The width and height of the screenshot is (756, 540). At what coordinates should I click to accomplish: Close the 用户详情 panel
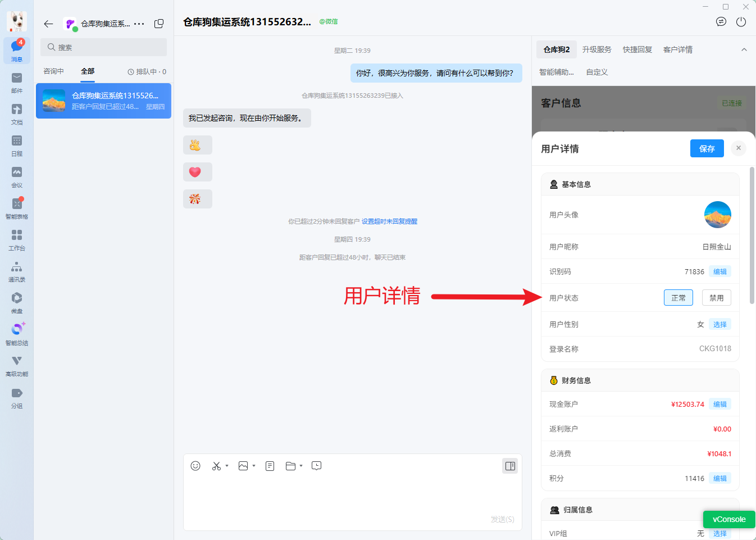pyautogui.click(x=739, y=148)
